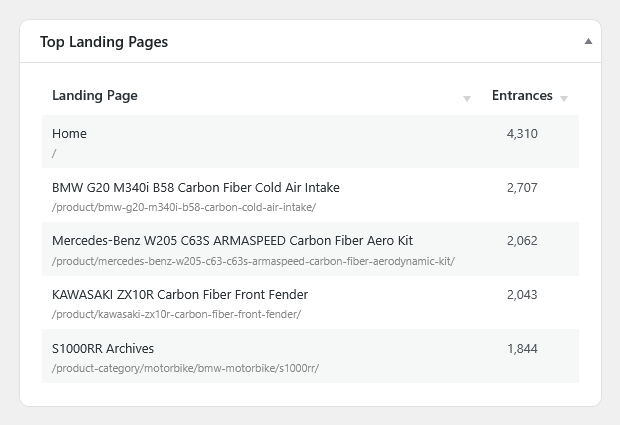
Task: Click the mercedes-benz-w205 aerodynamic-kit URL
Action: [x=253, y=261]
